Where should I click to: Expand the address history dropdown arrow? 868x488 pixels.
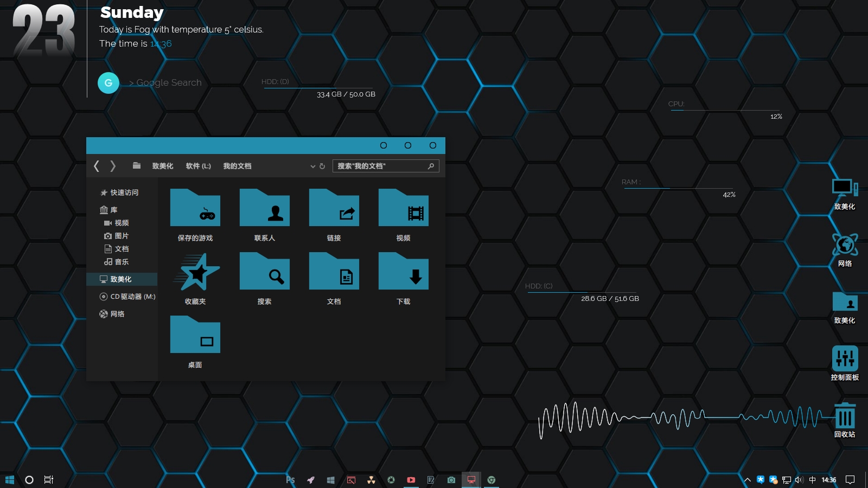pyautogui.click(x=312, y=166)
